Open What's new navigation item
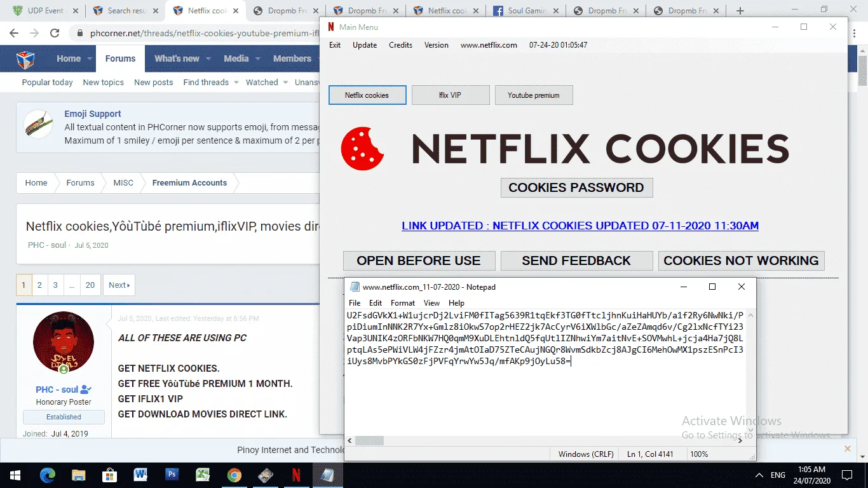This screenshot has width=868, height=488. click(177, 58)
